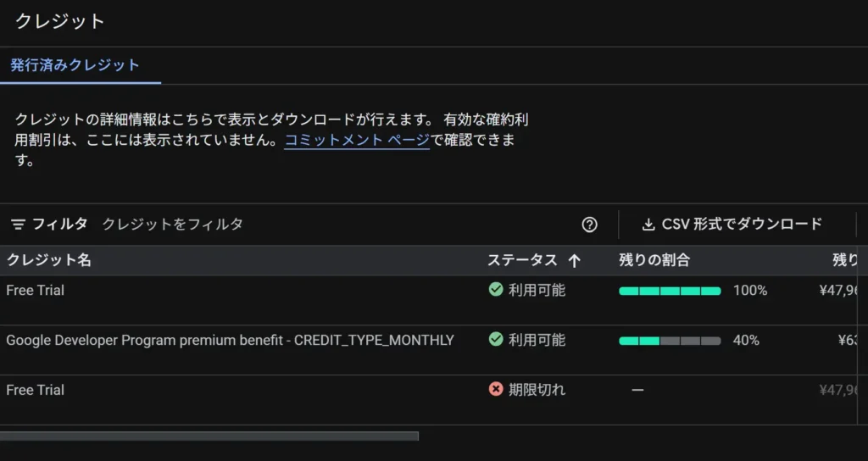This screenshot has width=868, height=461.
Task: Click the 100% progress bar
Action: pyautogui.click(x=670, y=292)
